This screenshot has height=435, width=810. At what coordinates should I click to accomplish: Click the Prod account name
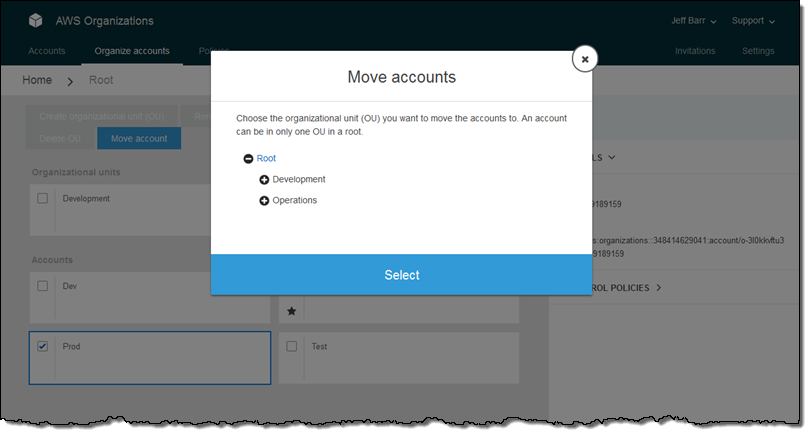(x=71, y=346)
